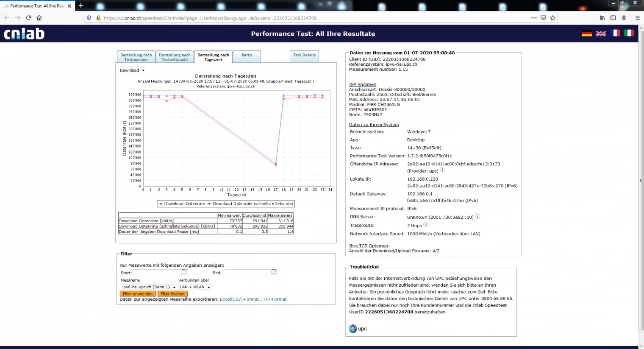
Task: Open the End date calendar picker
Action: tap(274, 272)
